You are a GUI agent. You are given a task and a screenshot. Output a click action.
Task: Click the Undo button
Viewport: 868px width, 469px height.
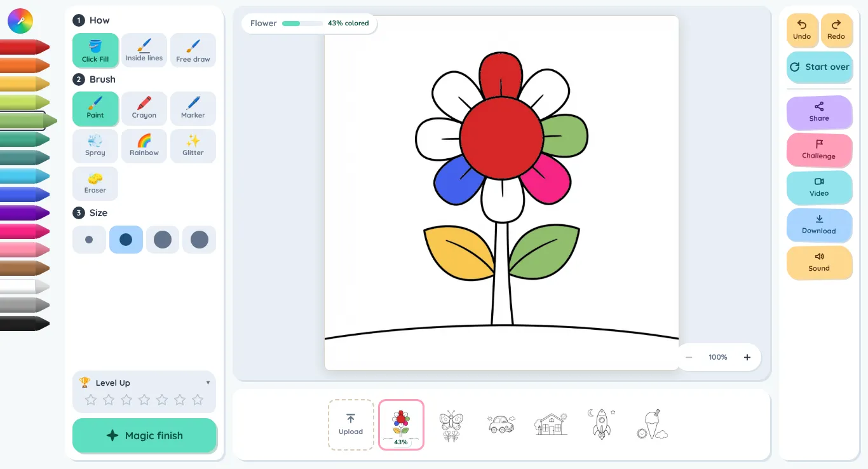coord(802,30)
